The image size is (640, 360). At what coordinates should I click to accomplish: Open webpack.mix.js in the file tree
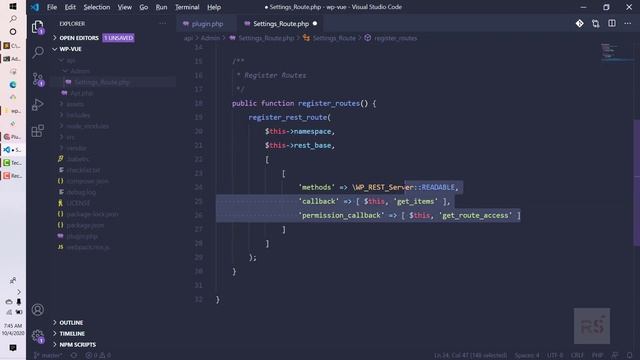pyautogui.click(x=88, y=247)
